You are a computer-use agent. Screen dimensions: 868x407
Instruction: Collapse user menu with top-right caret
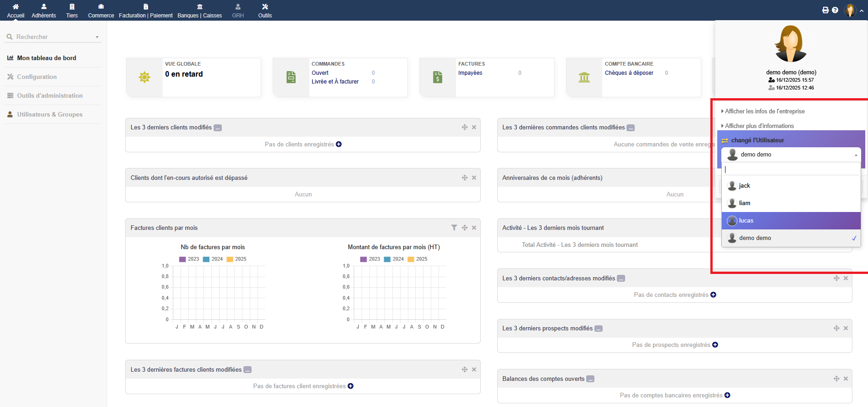862,11
